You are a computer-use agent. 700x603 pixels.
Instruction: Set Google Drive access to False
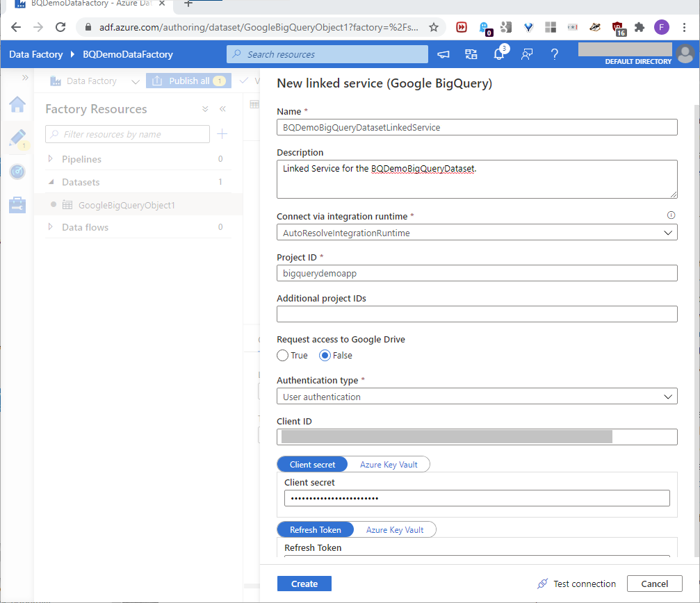[x=325, y=356]
